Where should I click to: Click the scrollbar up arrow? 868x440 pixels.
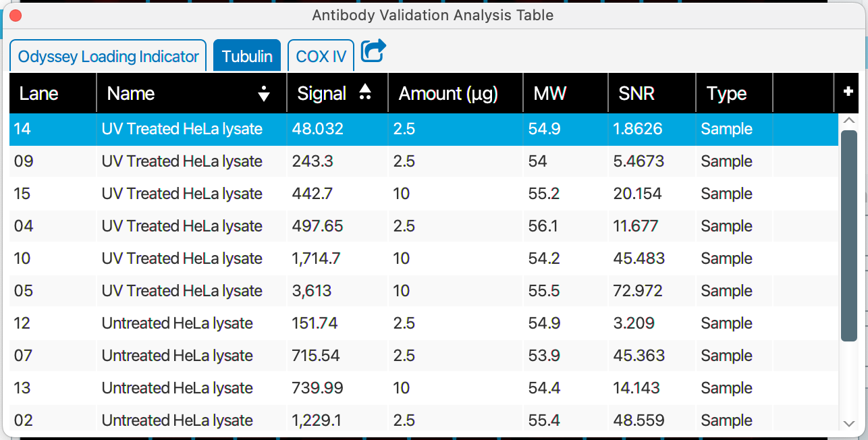click(850, 120)
